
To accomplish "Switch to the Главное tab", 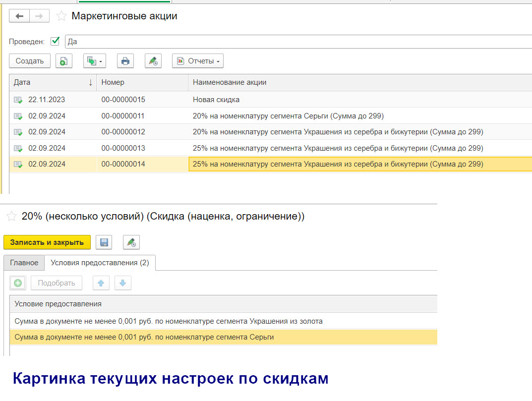I will pyautogui.click(x=24, y=263).
